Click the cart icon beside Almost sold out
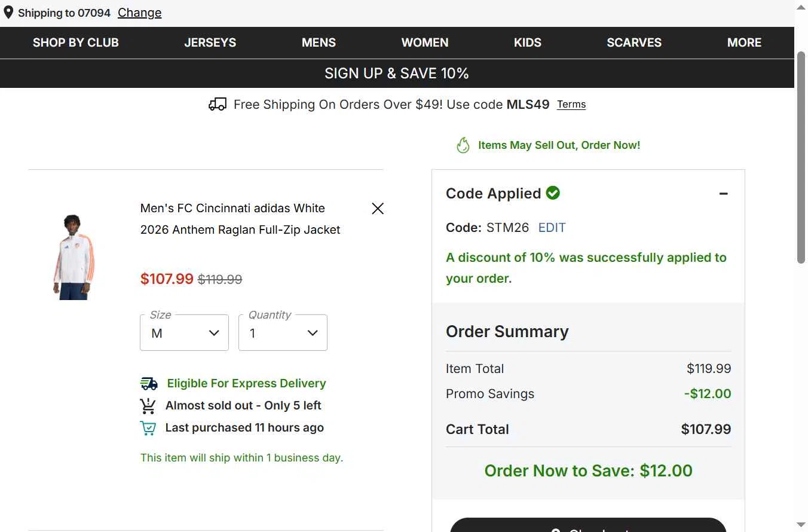 [148, 406]
